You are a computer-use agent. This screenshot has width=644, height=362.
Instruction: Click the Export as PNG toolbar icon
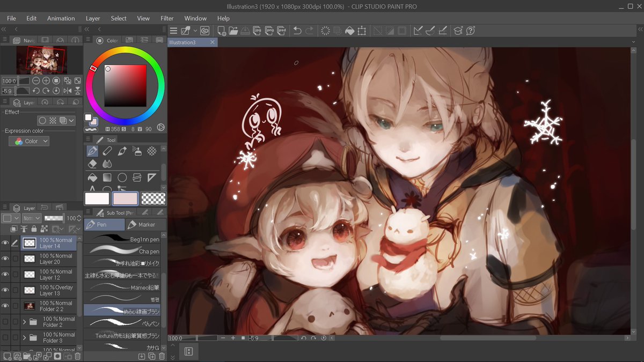pos(269,31)
